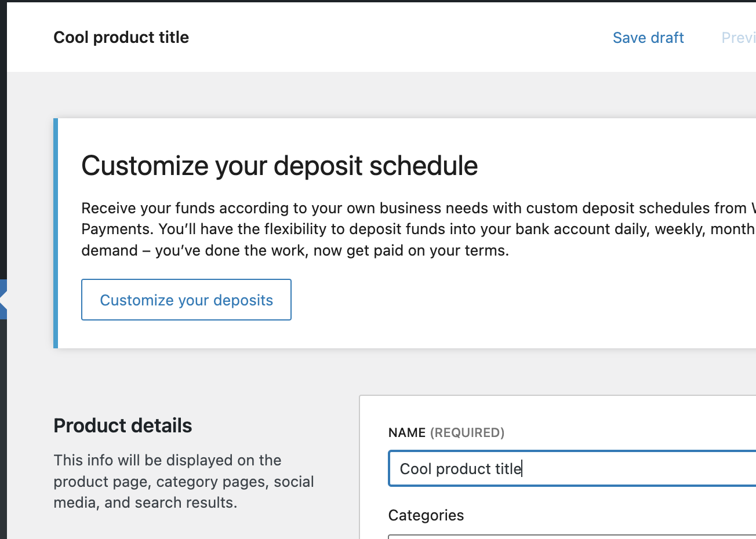Viewport: 756px width, 539px height.
Task: Click the Product details section heading
Action: (x=123, y=425)
